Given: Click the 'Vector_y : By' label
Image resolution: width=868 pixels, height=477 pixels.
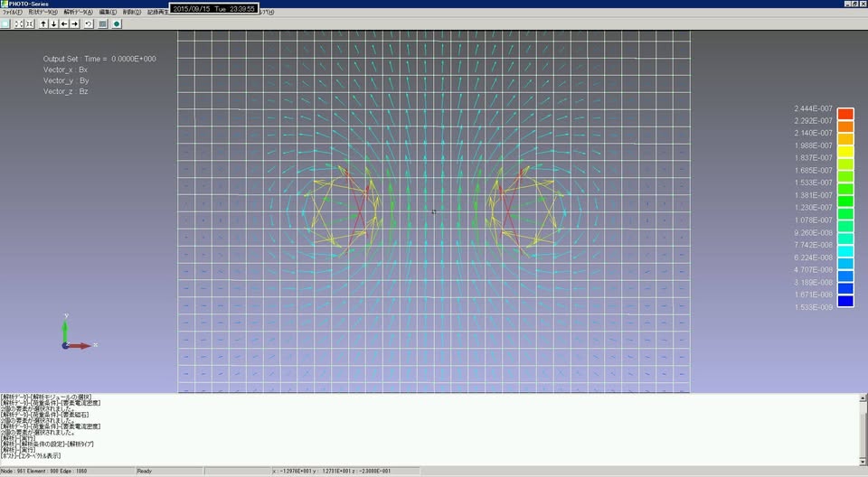Looking at the screenshot, I should pos(66,80).
